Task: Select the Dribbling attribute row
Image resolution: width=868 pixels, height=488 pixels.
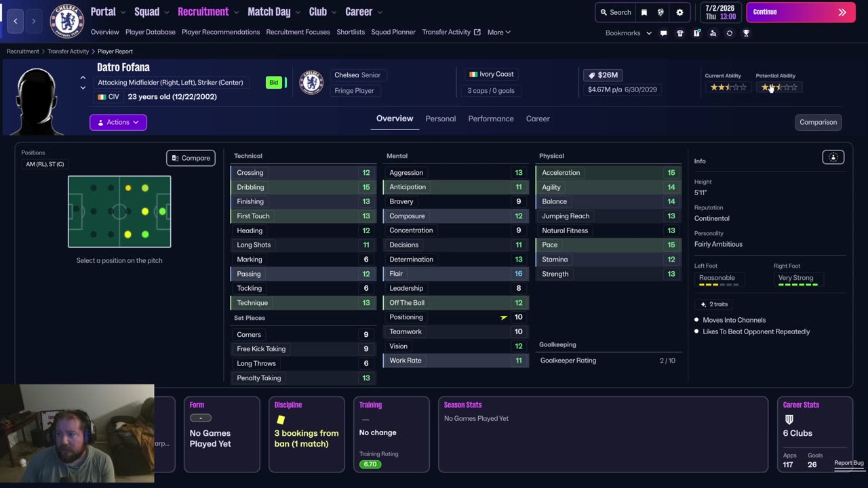Action: pos(303,187)
